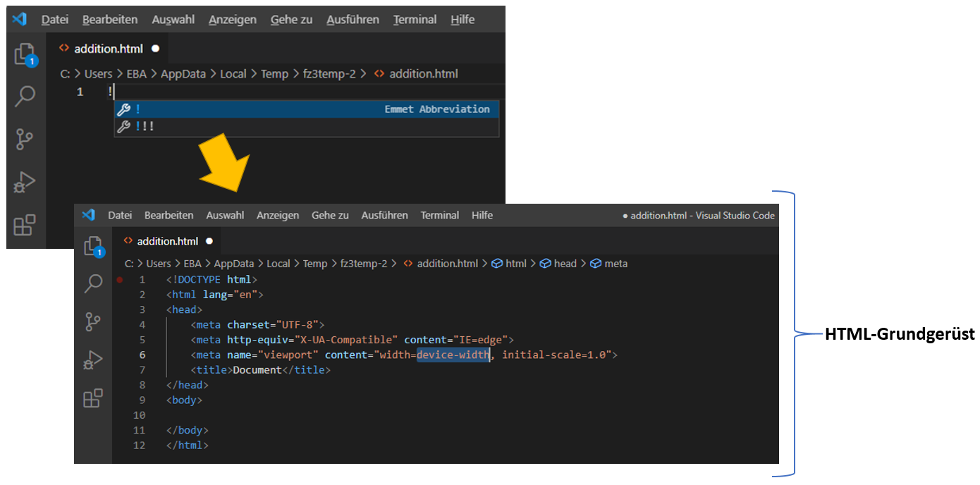This screenshot has width=980, height=485.
Task: Choose the '!!!' Emmet suggestion
Action: [145, 127]
